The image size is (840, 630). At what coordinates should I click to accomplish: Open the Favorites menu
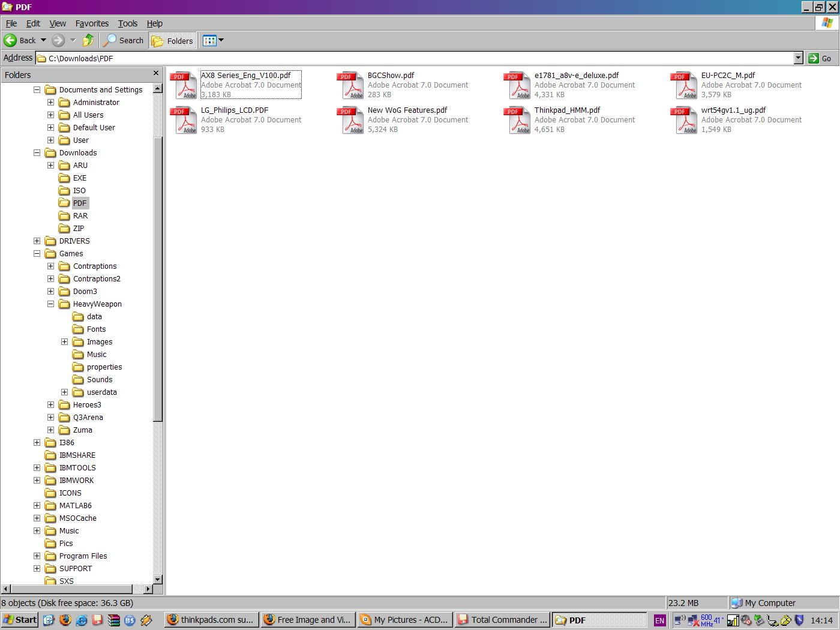tap(92, 23)
